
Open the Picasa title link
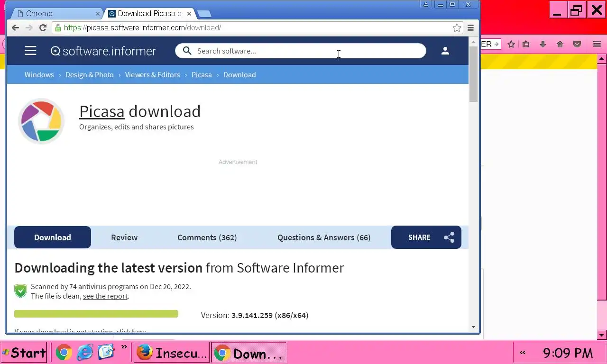click(x=102, y=111)
